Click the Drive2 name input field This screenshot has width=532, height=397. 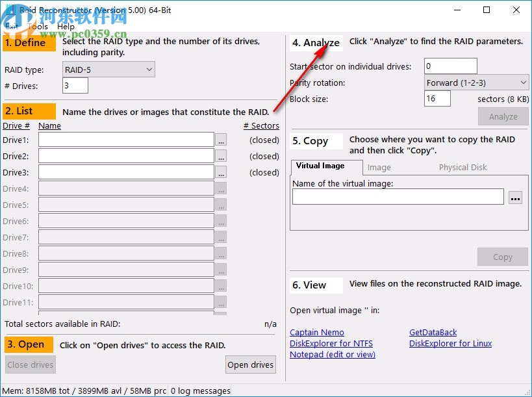tap(126, 156)
